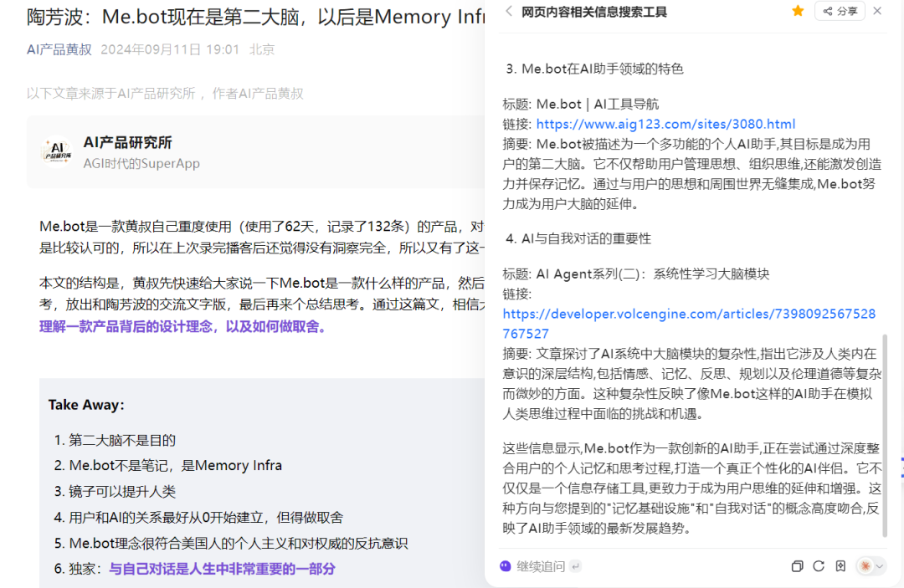Click the enter-key icon beside 继续追问
The image size is (904, 588).
point(575,567)
